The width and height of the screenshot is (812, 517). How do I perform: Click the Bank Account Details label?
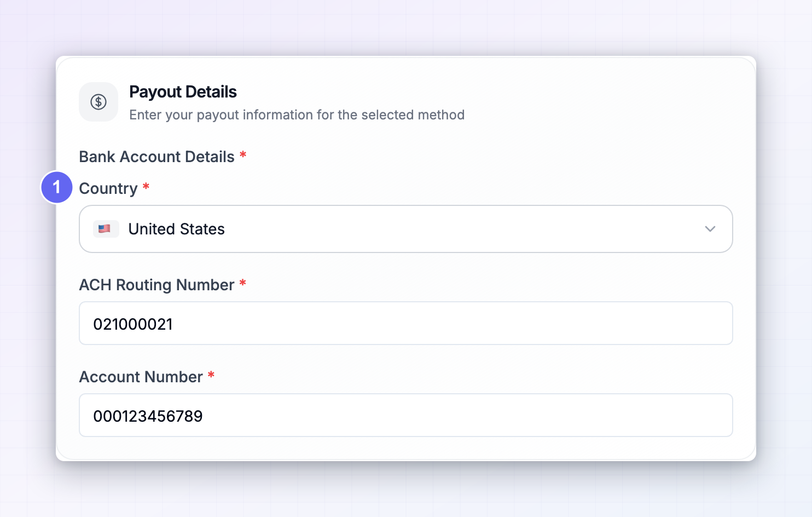pyautogui.click(x=156, y=157)
